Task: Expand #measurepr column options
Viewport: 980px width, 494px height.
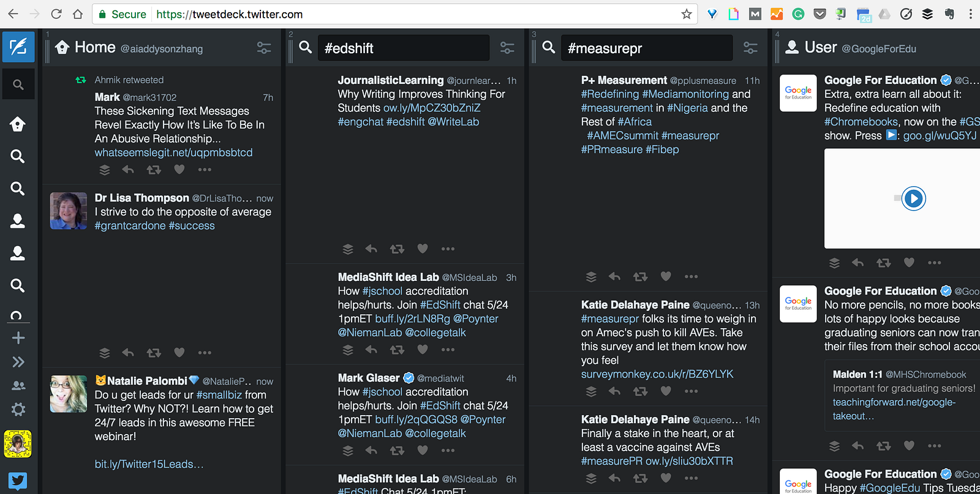Action: coord(750,48)
